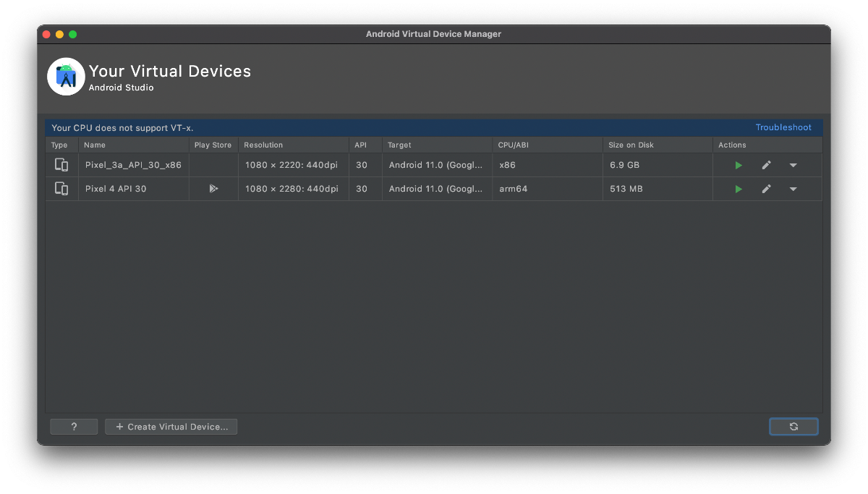Image resolution: width=868 pixels, height=494 pixels.
Task: Open the Troubleshoot link
Action: tap(783, 127)
